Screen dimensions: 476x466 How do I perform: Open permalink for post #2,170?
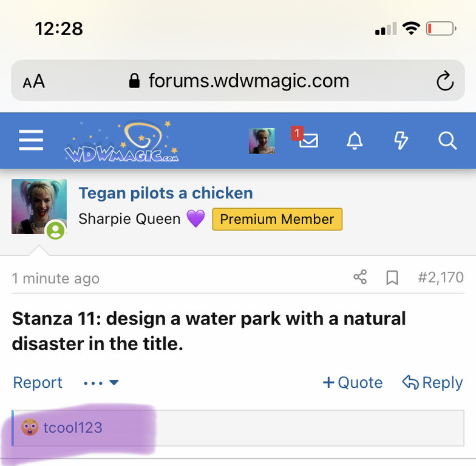[441, 279]
